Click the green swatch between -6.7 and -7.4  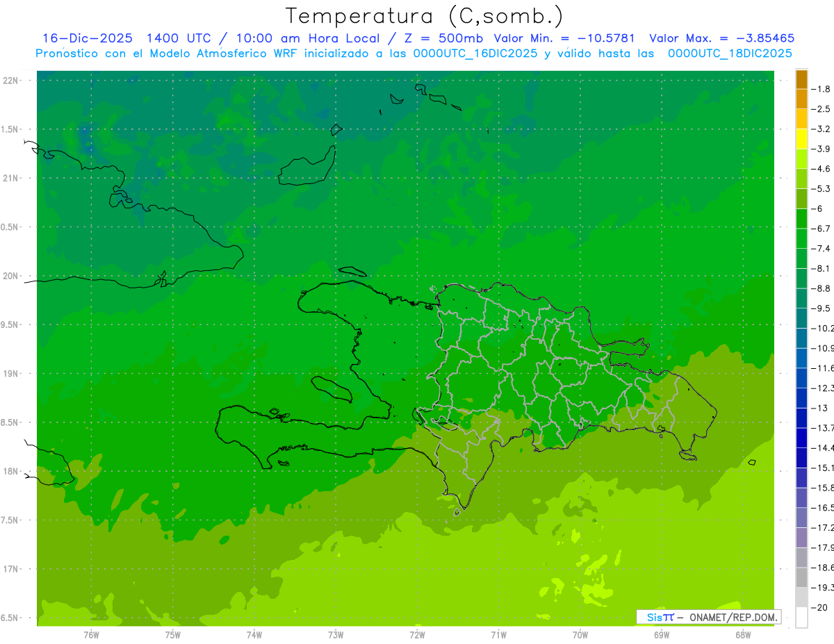pyautogui.click(x=801, y=239)
